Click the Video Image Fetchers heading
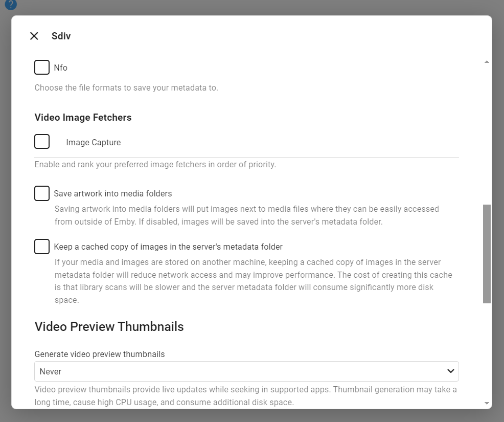This screenshot has height=422, width=504. pyautogui.click(x=83, y=118)
